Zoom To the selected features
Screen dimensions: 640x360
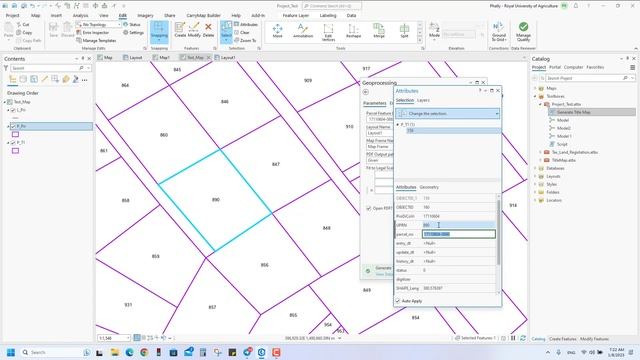(x=245, y=40)
